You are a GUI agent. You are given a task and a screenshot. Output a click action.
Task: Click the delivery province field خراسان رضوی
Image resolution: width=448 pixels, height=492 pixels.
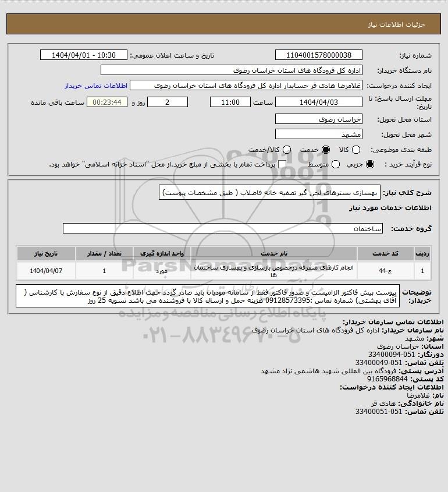[318, 119]
